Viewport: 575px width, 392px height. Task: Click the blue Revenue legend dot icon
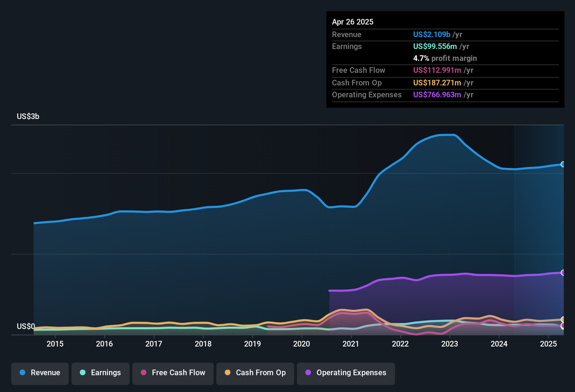[22, 373]
